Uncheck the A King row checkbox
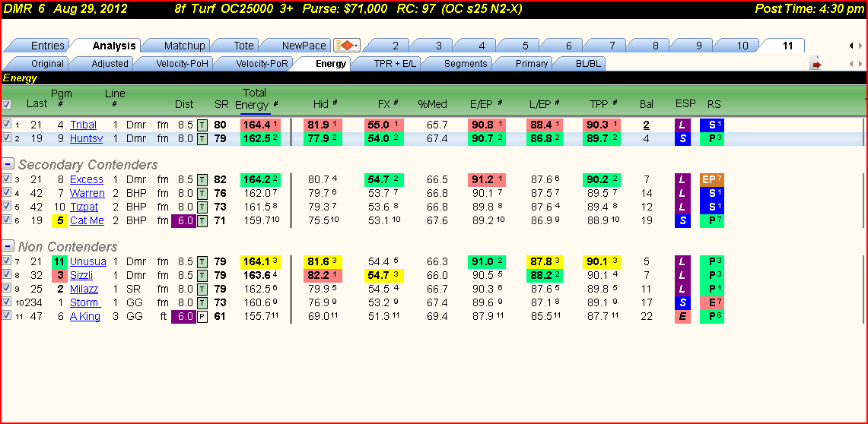Screen dimensions: 868x424 (x=6, y=315)
